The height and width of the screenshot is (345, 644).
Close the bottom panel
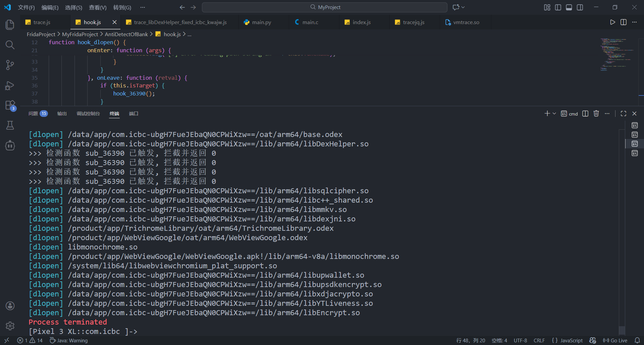pos(634,114)
